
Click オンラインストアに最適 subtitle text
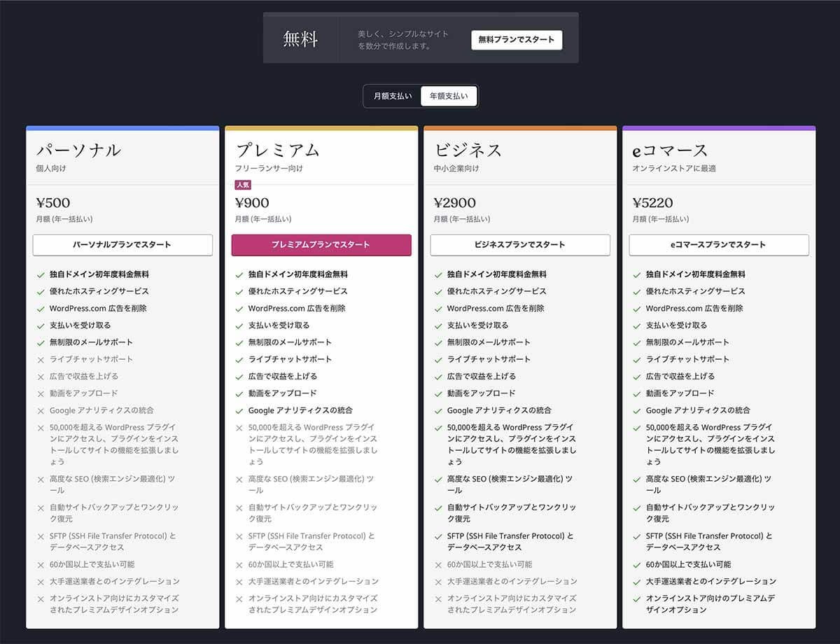[x=674, y=169]
